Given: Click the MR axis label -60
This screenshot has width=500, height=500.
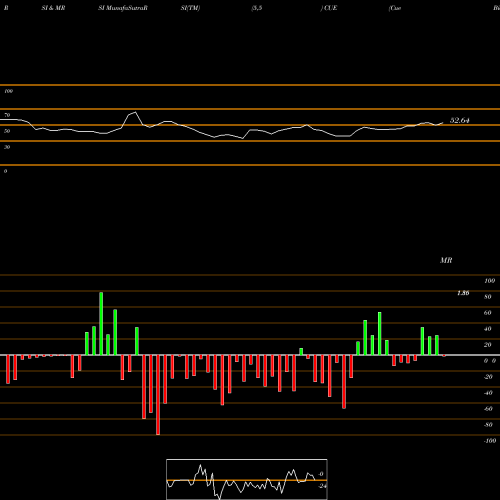Looking at the screenshot, I should click(x=488, y=409).
